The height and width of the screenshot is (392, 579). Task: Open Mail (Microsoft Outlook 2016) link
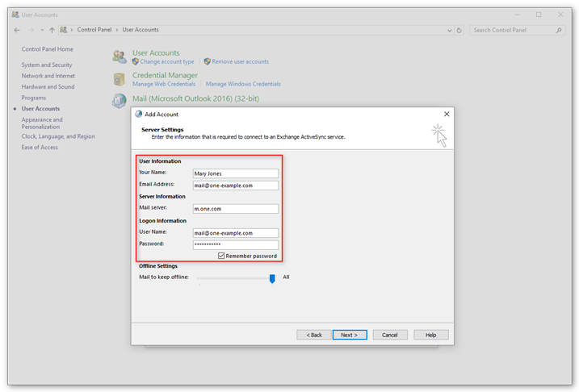point(195,99)
